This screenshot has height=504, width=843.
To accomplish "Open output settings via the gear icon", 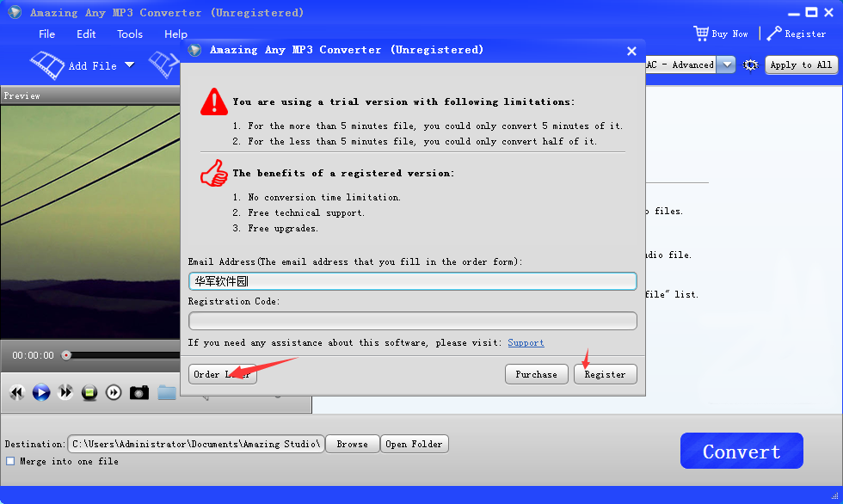I will tap(749, 65).
